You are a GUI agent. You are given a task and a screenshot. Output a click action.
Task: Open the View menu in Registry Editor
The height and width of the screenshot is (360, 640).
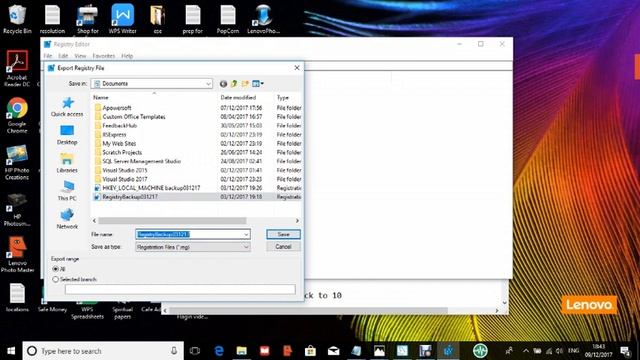(x=80, y=56)
